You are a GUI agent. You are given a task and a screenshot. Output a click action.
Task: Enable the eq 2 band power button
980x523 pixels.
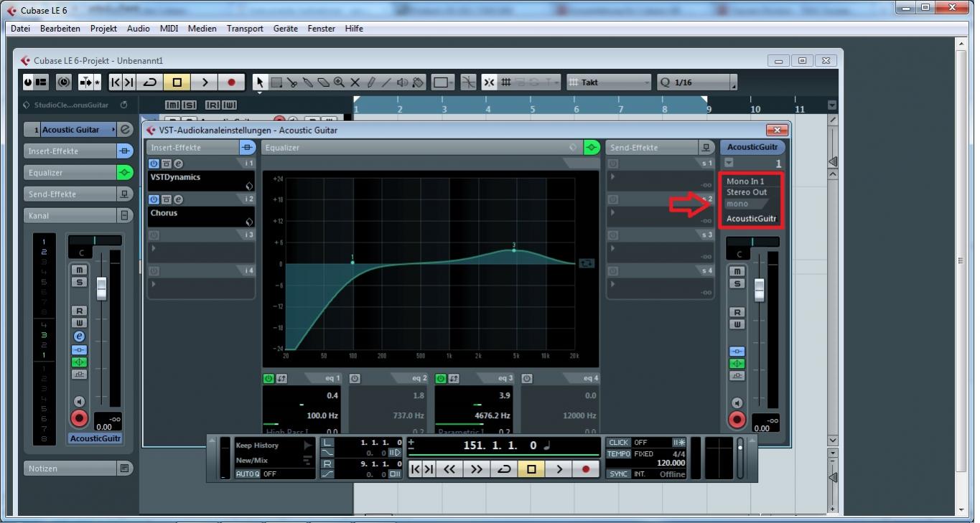point(355,378)
